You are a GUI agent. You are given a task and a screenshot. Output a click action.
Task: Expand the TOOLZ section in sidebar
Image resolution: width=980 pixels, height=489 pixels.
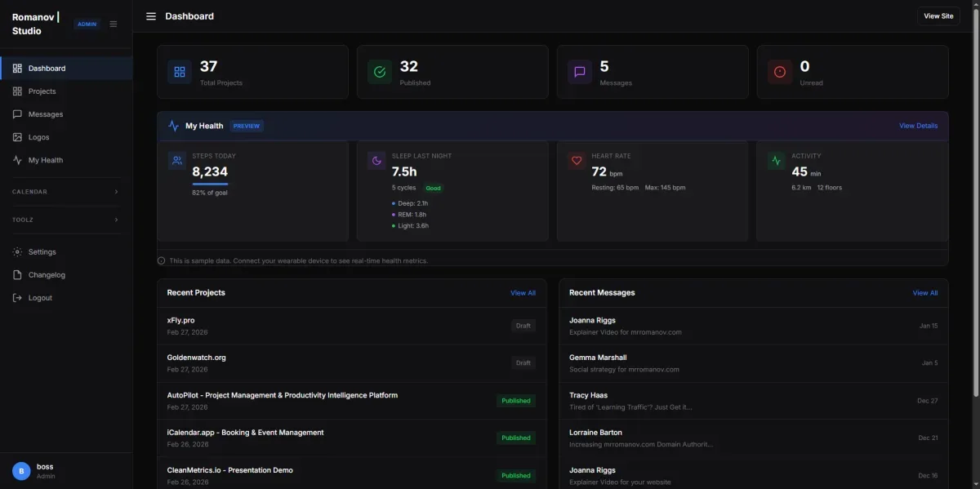pyautogui.click(x=65, y=220)
